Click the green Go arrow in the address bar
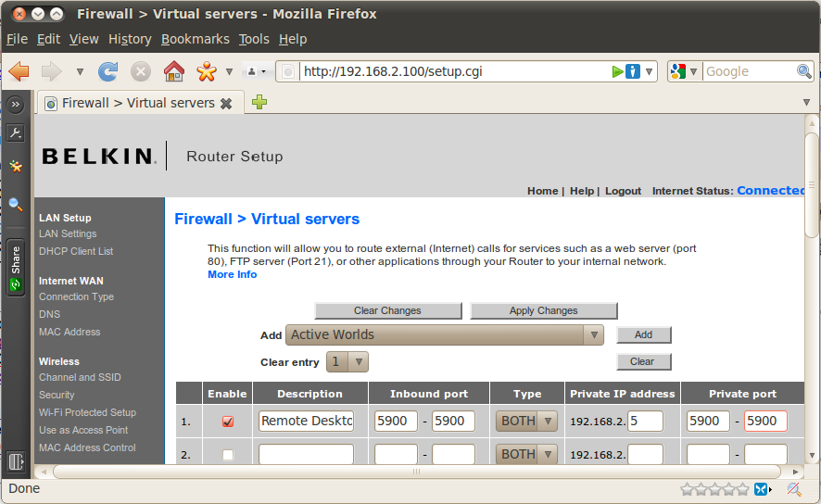821x504 pixels. [618, 71]
